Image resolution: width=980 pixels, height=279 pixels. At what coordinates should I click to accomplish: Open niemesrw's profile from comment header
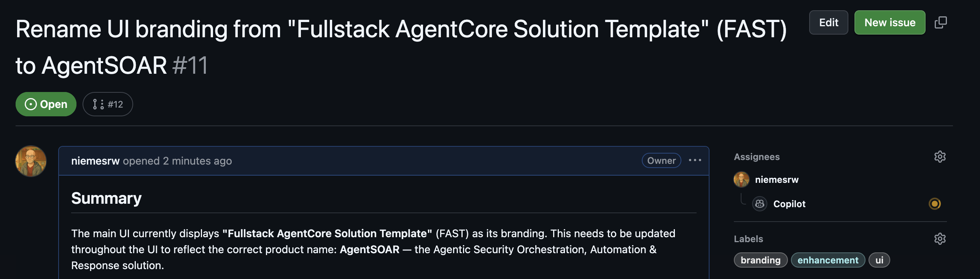coord(95,160)
